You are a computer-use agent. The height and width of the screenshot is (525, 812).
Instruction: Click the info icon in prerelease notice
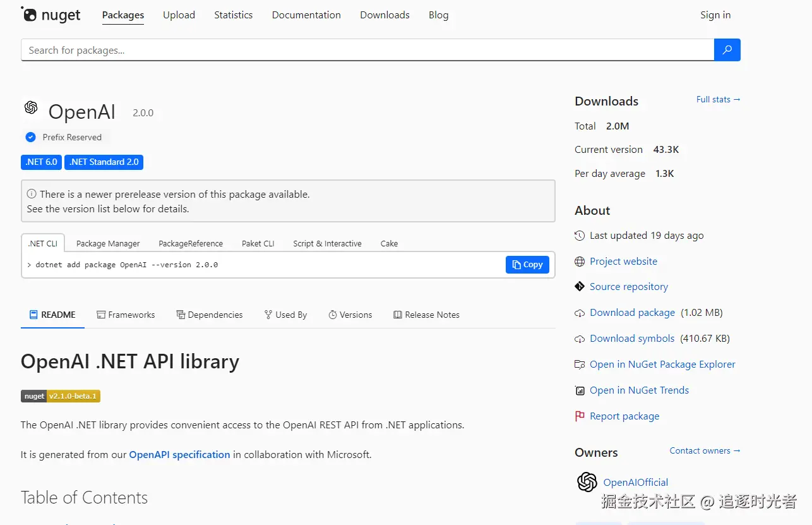[x=32, y=195]
